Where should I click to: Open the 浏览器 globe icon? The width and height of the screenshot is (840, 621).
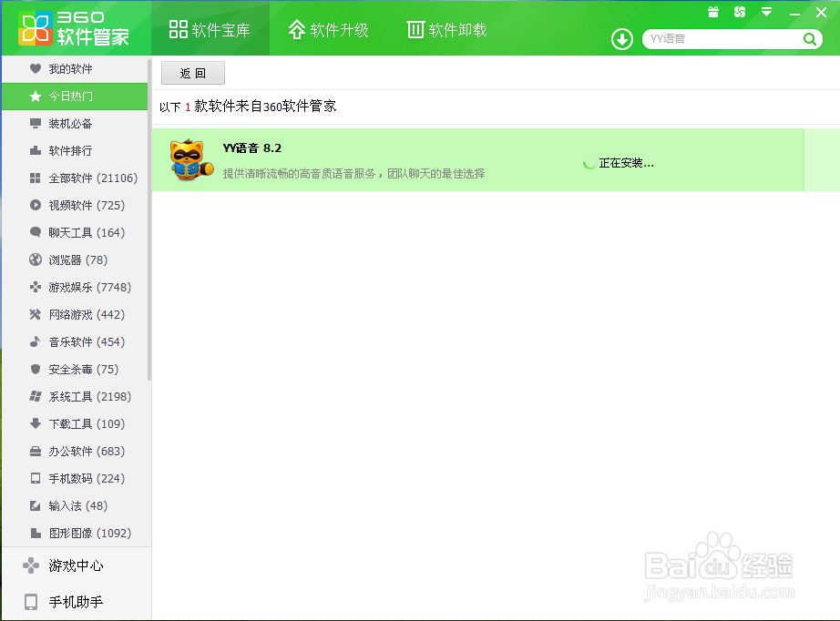36,260
